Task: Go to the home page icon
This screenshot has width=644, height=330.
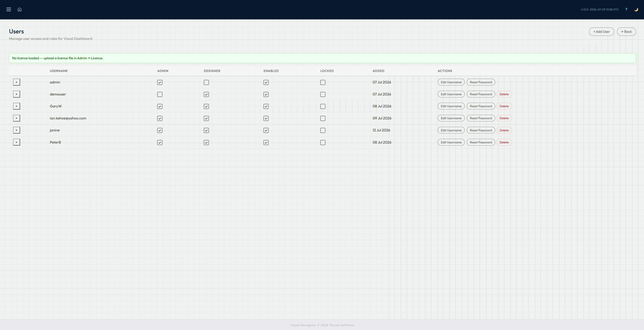Action: click(19, 9)
